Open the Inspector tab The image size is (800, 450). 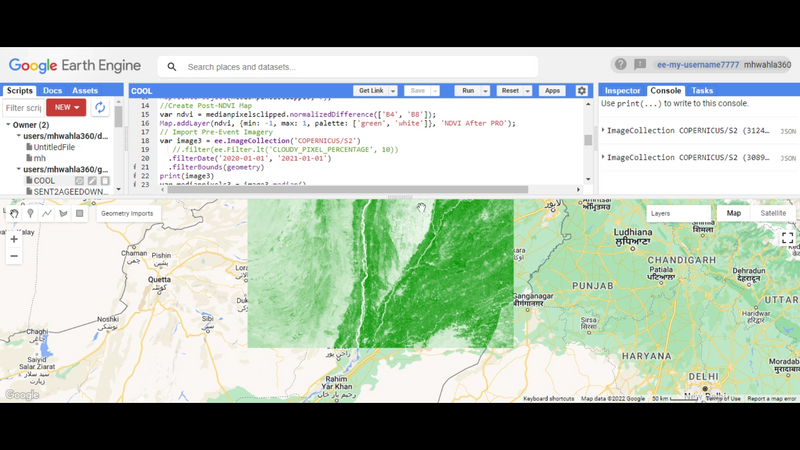pos(622,90)
